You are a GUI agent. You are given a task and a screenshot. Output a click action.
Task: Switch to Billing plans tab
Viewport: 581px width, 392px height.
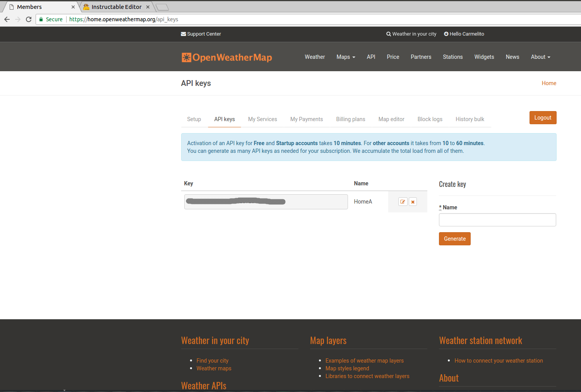[351, 119]
